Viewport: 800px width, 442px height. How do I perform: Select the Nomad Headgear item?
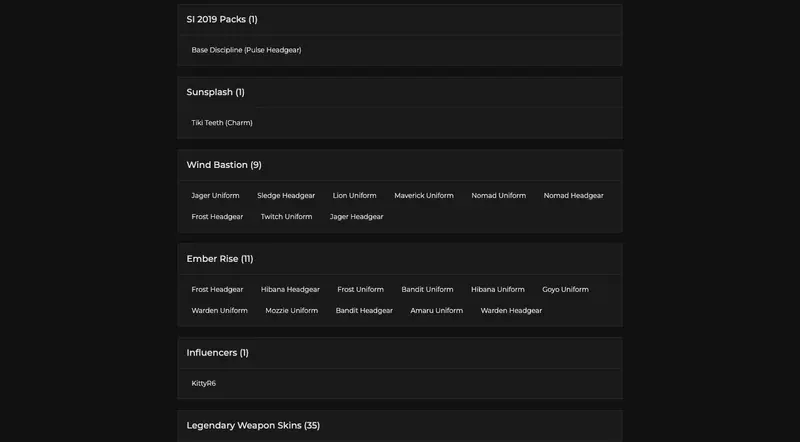pos(573,196)
